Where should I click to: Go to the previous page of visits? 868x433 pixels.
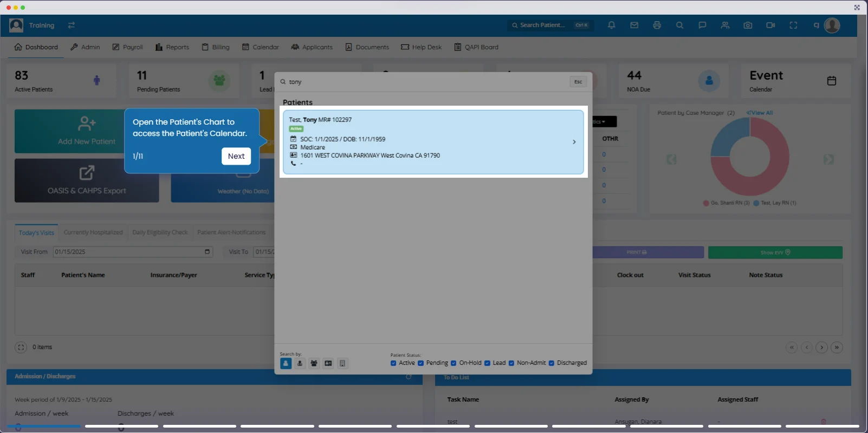807,347
